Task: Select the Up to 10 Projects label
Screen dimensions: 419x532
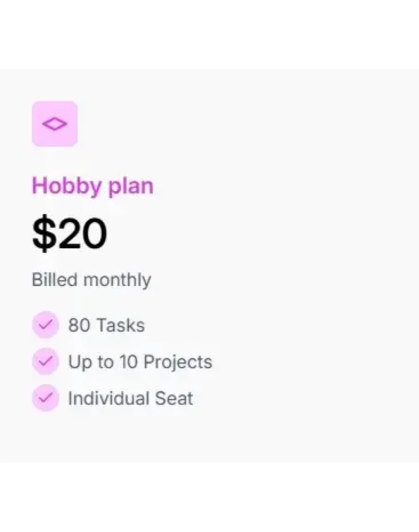Action: click(140, 362)
